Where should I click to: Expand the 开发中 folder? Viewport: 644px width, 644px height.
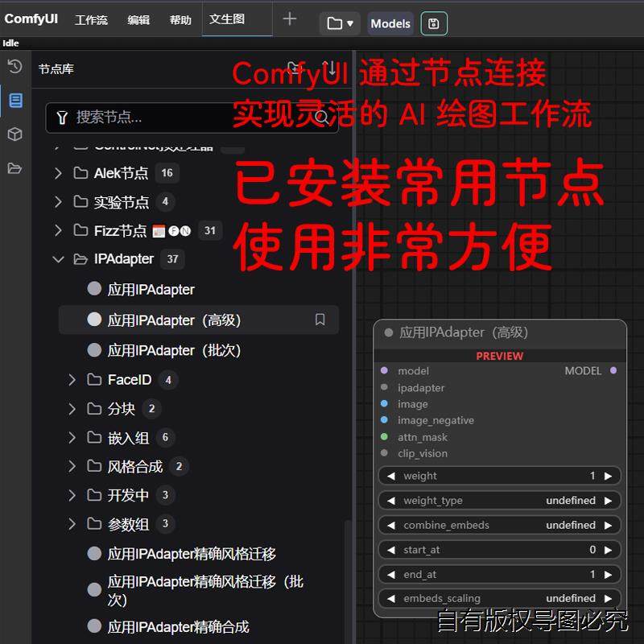(72, 495)
